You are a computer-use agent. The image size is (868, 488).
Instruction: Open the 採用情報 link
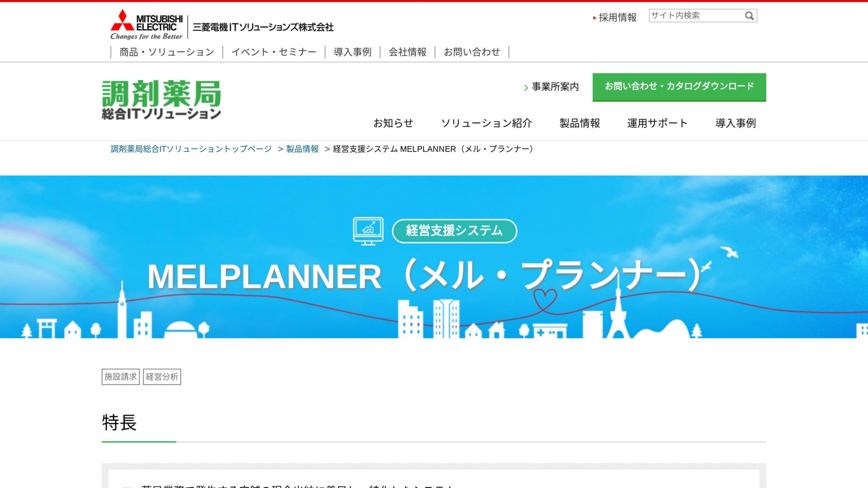click(617, 18)
